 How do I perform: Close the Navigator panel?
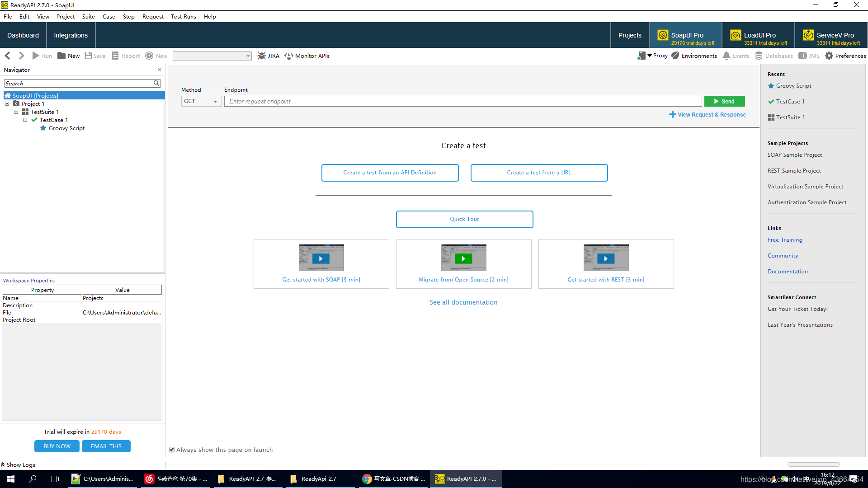(160, 70)
